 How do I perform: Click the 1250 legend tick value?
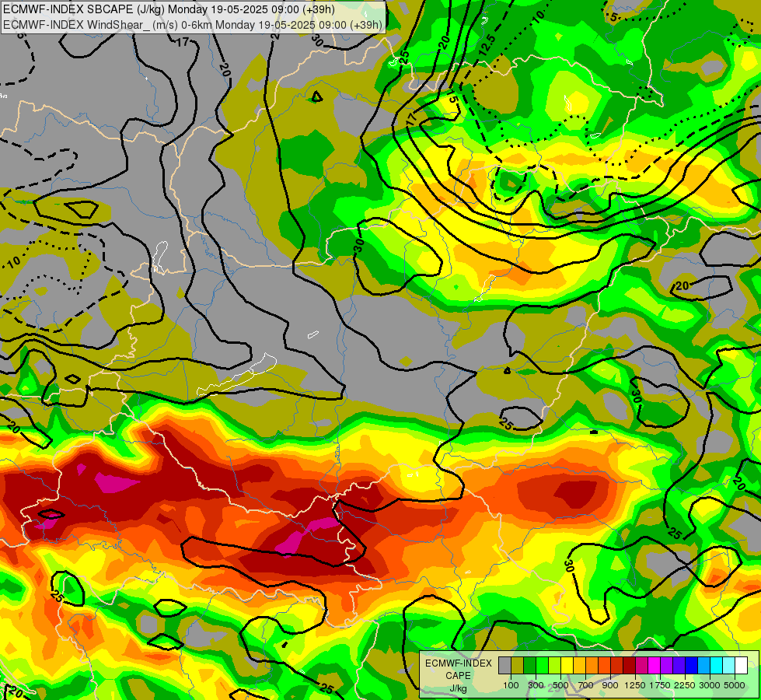pos(635,685)
